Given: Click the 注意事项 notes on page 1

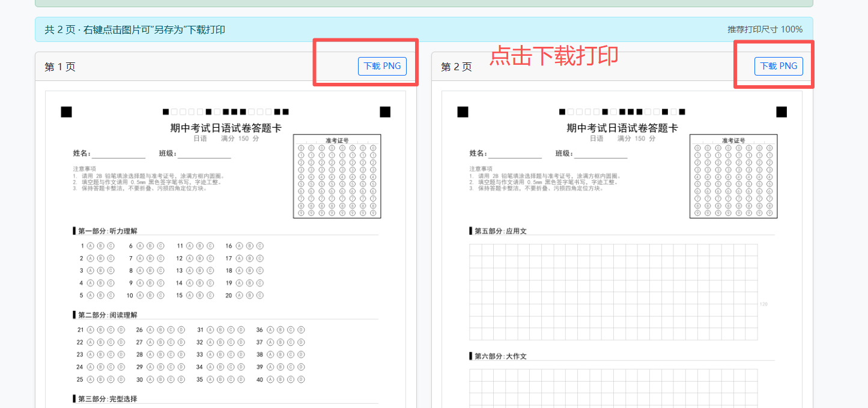Looking at the screenshot, I should pyautogui.click(x=148, y=179).
